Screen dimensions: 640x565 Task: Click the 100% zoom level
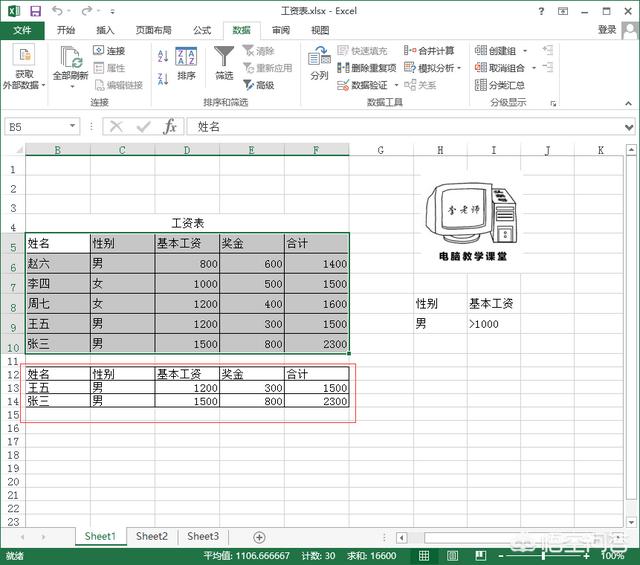(612, 556)
